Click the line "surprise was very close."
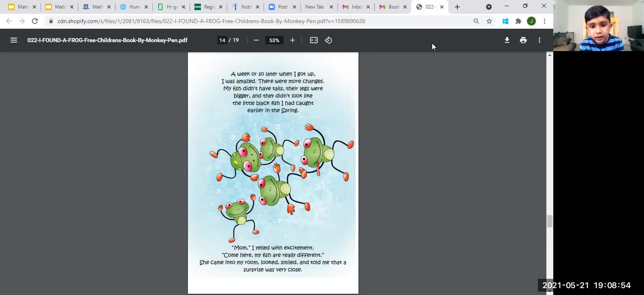This screenshot has height=295, width=644. [x=273, y=269]
